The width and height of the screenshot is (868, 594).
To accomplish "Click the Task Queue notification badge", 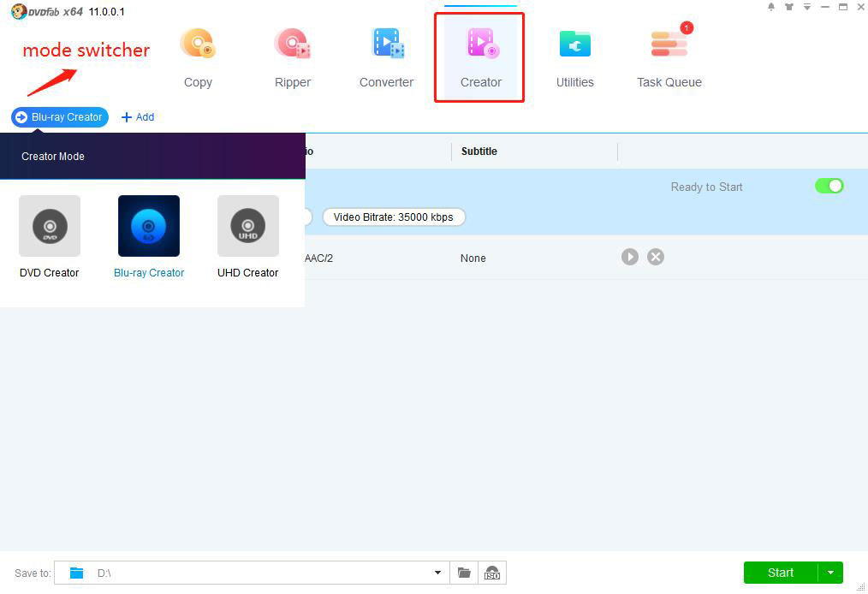I will [x=687, y=27].
